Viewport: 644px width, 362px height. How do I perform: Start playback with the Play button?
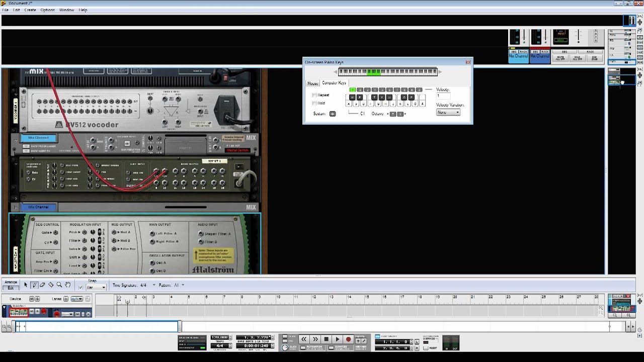coord(337,339)
